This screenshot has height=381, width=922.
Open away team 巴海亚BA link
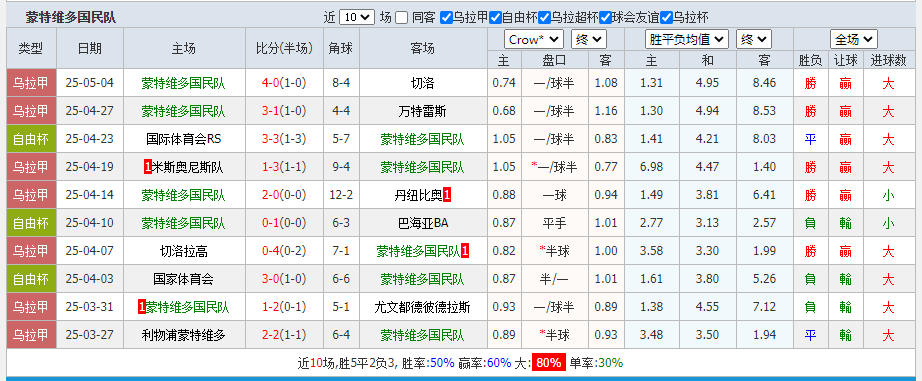[x=423, y=223]
